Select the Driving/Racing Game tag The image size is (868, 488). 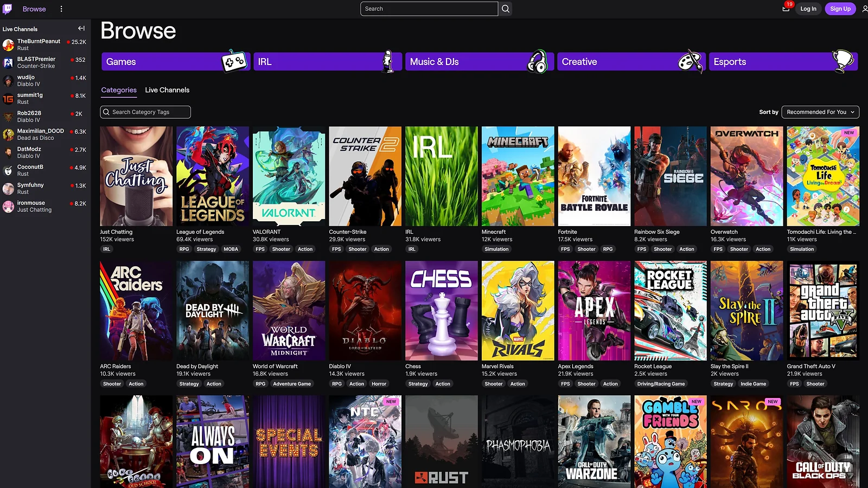point(661,384)
